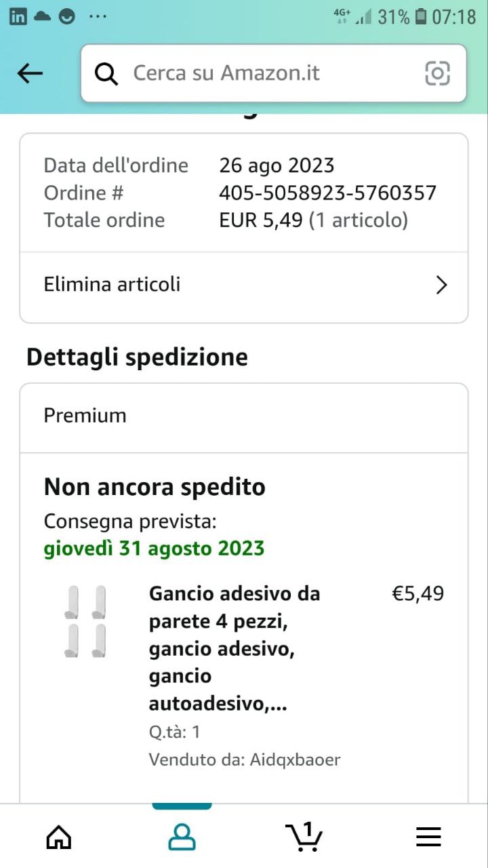Tap the cloud status bar icon
This screenshot has height=868, width=488.
point(43,17)
